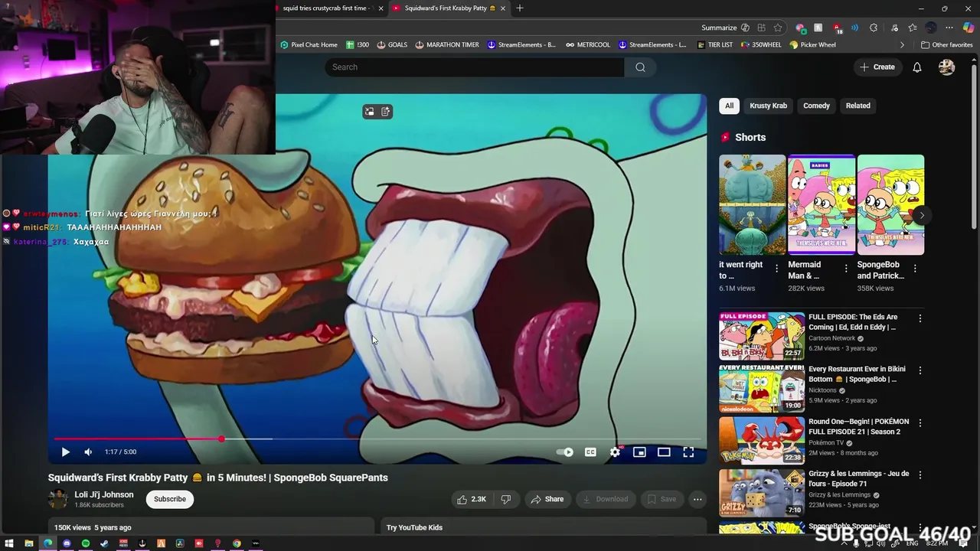
Task: Open Windows Start menu
Action: pyautogui.click(x=10, y=543)
